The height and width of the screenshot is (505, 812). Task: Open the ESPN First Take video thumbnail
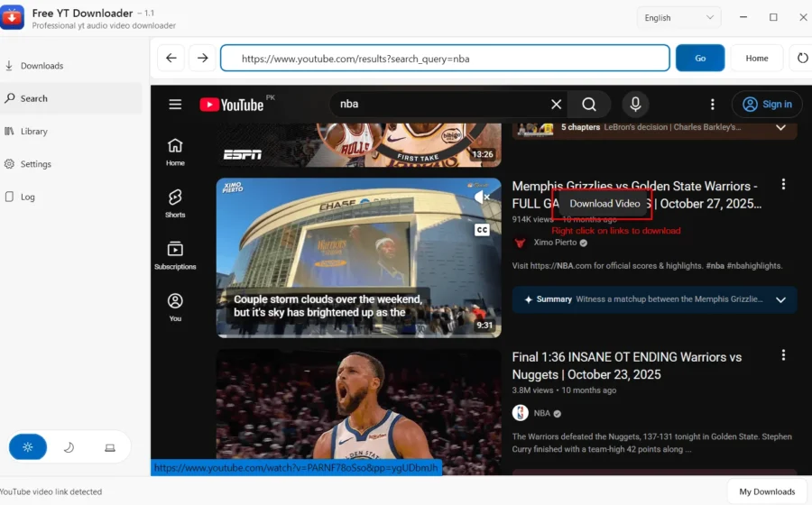(x=359, y=145)
